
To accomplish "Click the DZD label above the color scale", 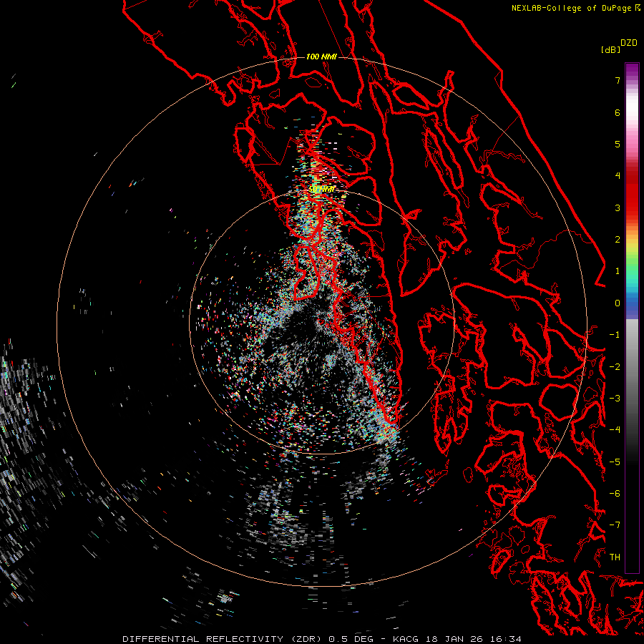I will point(629,43).
